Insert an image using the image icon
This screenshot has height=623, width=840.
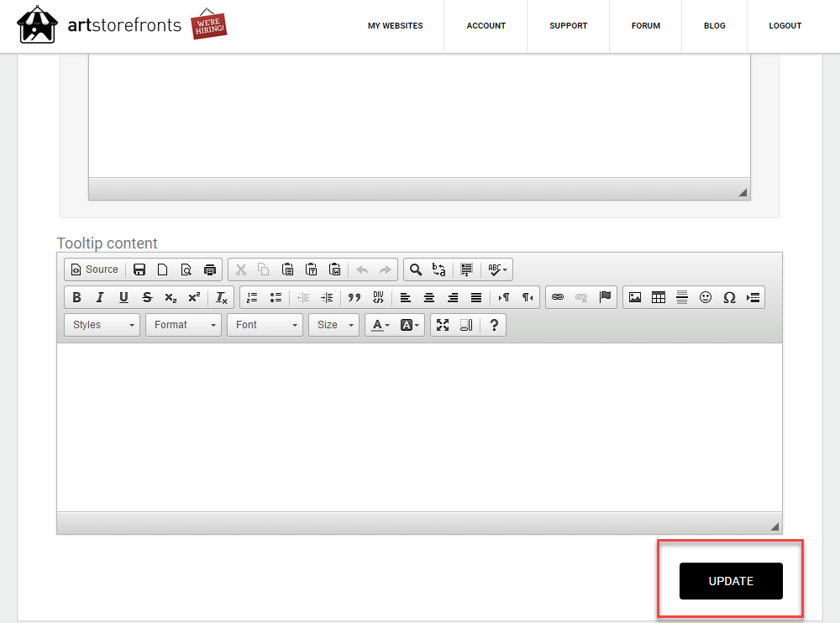tap(635, 297)
